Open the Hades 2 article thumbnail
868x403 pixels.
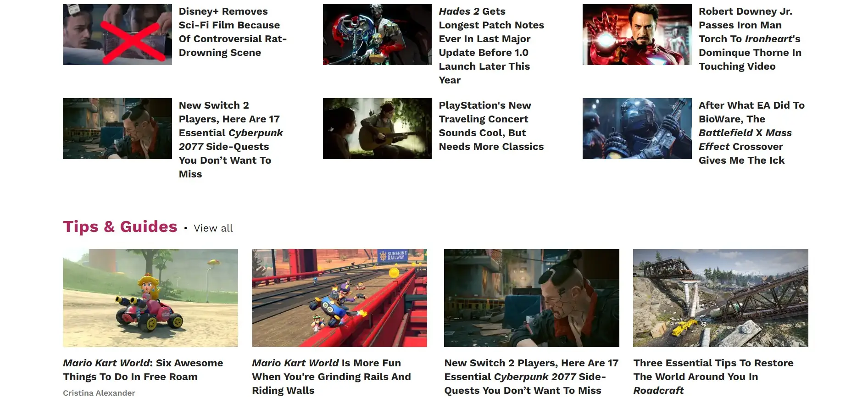tap(377, 34)
